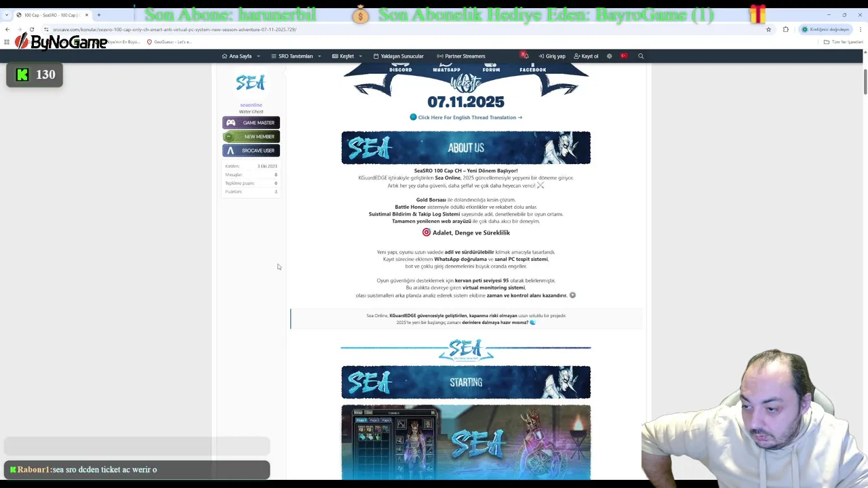Open the Chrome extensions puzzle icon
The height and width of the screenshot is (488, 868).
pos(785,29)
